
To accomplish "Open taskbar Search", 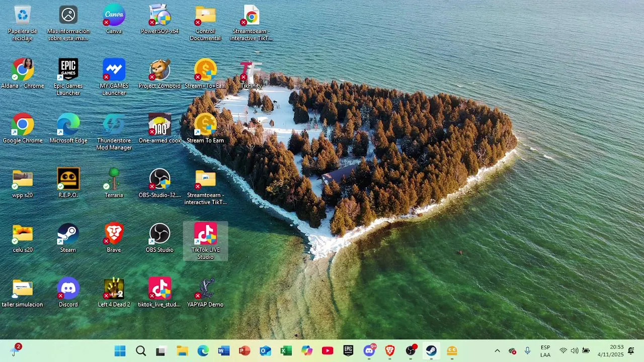I will [141, 351].
